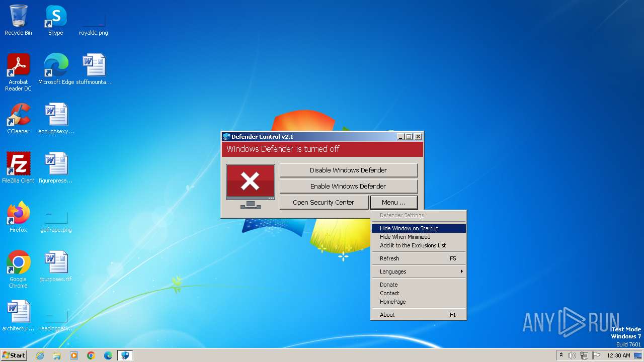The height and width of the screenshot is (362, 644).
Task: Toggle Hide Window on Startup option
Action: [x=419, y=228]
